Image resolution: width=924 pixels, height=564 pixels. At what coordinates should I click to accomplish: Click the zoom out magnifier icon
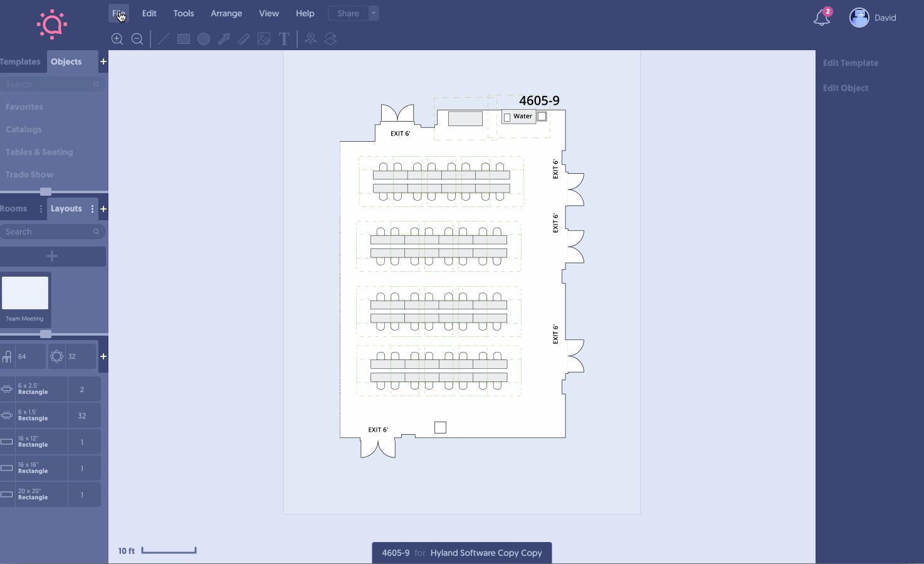pos(137,39)
